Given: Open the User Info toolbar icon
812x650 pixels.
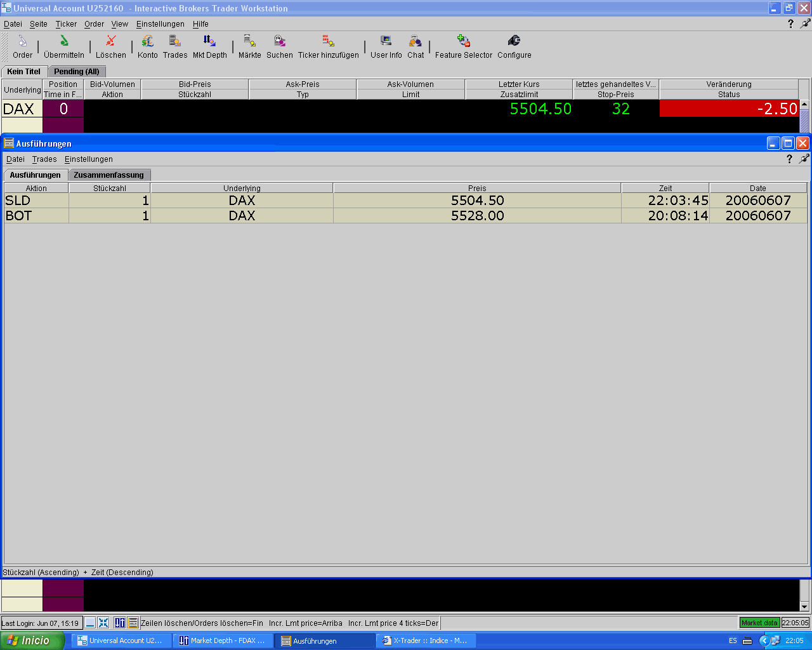Looking at the screenshot, I should (x=386, y=47).
